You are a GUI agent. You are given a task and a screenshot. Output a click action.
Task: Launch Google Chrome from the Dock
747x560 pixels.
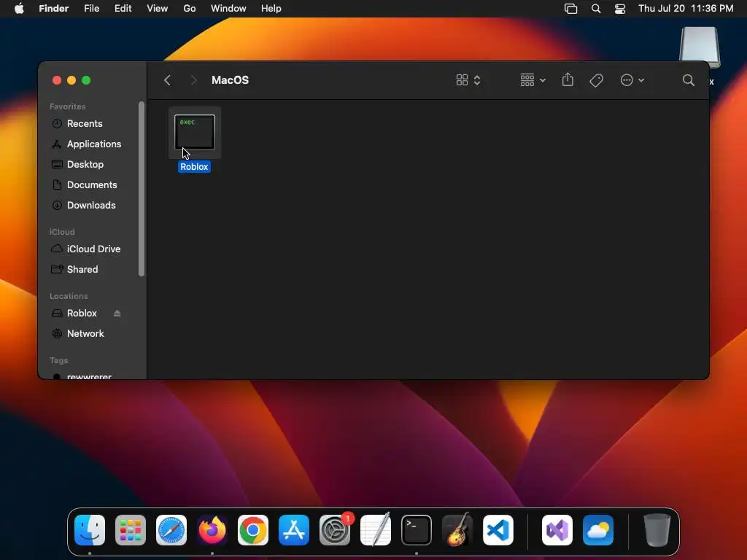[253, 530]
